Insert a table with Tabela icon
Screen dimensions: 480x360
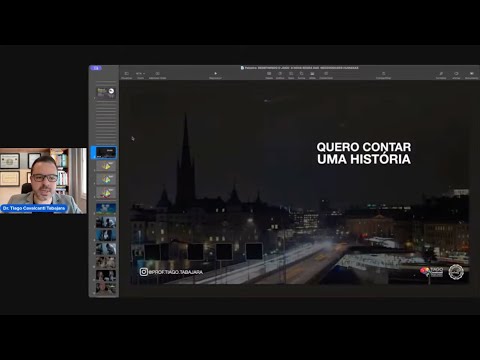(269, 75)
